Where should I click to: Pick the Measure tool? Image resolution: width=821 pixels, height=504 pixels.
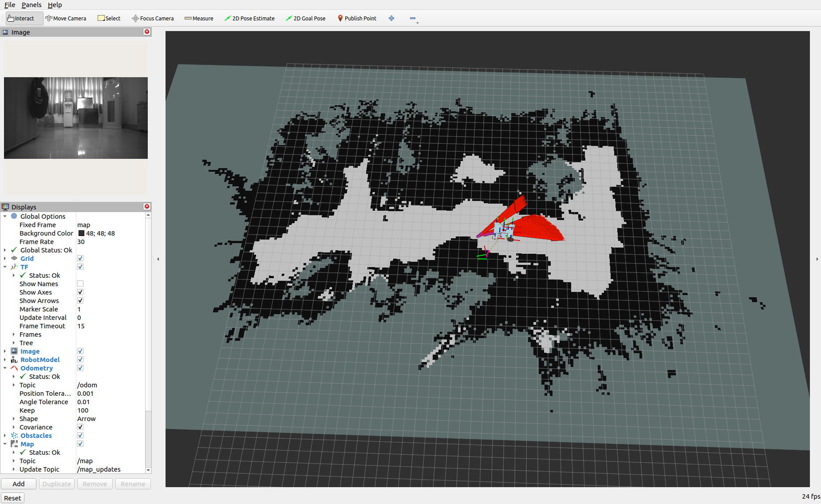[199, 18]
